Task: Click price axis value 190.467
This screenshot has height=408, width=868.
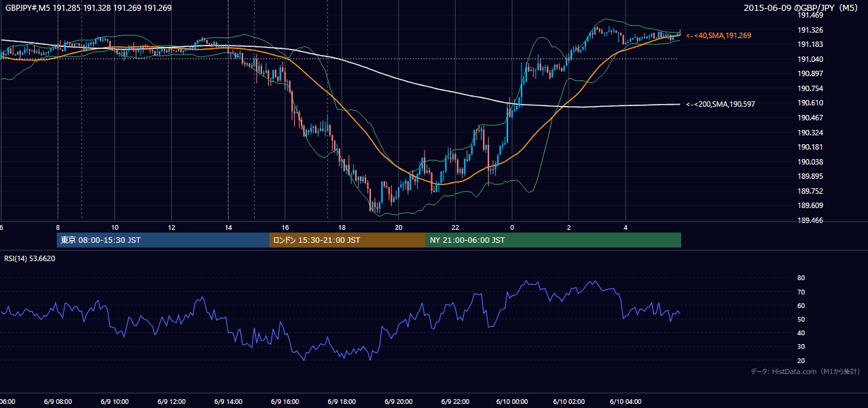Action: (810, 118)
